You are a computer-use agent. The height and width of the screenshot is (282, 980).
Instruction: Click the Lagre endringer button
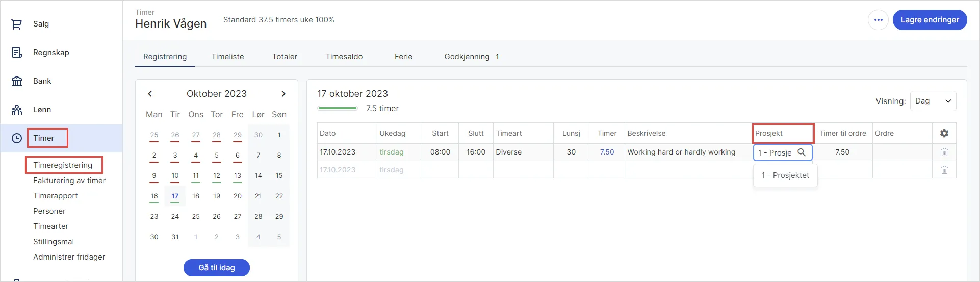click(x=930, y=20)
